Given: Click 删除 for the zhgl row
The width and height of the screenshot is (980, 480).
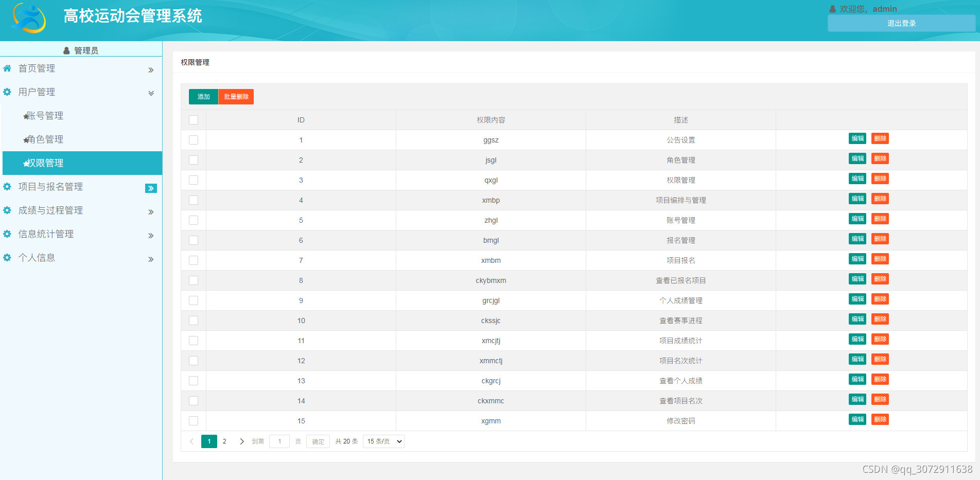Looking at the screenshot, I should [880, 219].
